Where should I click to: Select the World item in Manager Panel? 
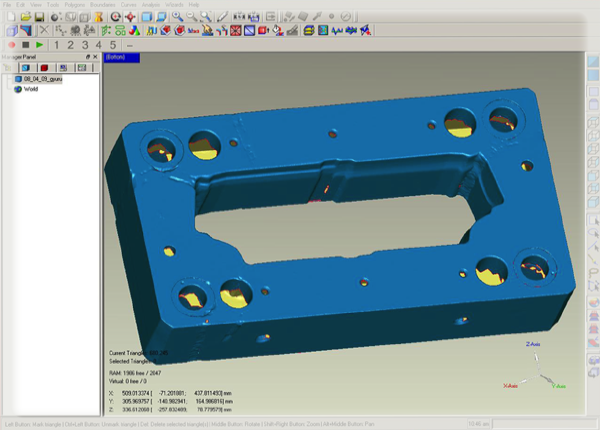(x=30, y=89)
